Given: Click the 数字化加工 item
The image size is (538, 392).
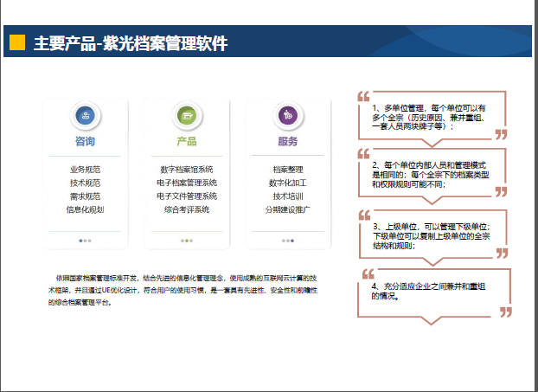Looking at the screenshot, I should point(288,183).
